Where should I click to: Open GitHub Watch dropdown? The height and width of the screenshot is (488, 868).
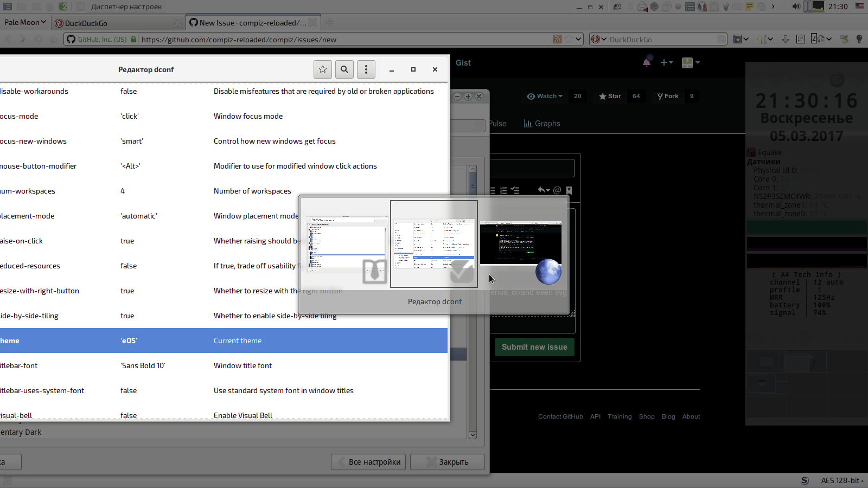[x=545, y=96]
